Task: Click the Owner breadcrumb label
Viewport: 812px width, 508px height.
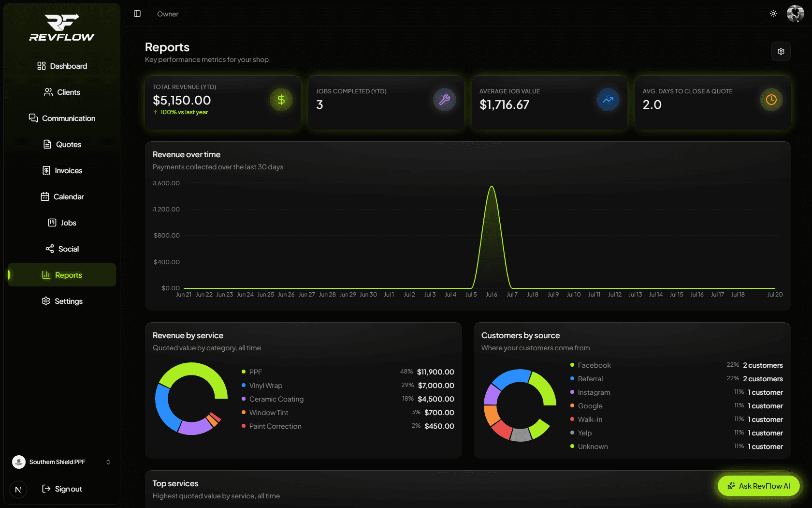Action: tap(168, 14)
